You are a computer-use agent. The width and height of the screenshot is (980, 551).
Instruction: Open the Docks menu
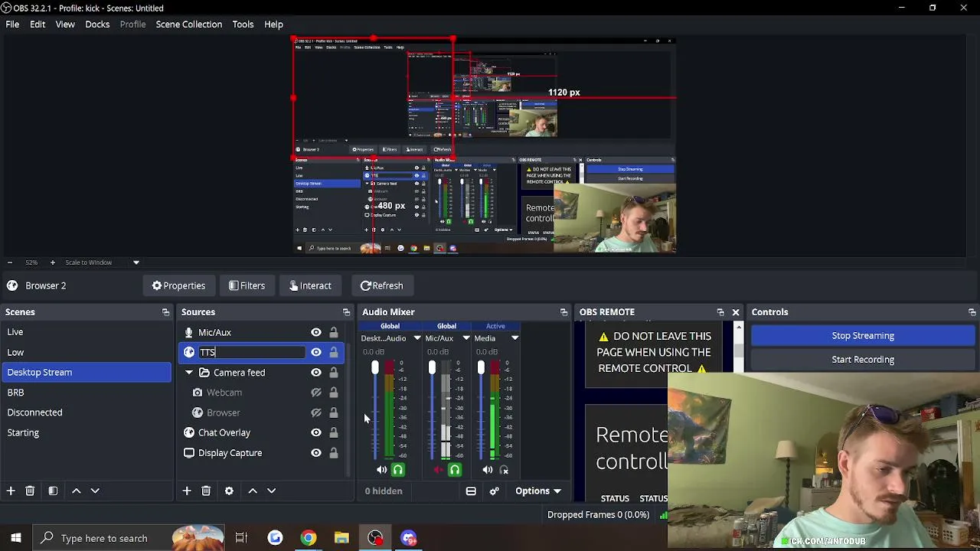pyautogui.click(x=97, y=24)
